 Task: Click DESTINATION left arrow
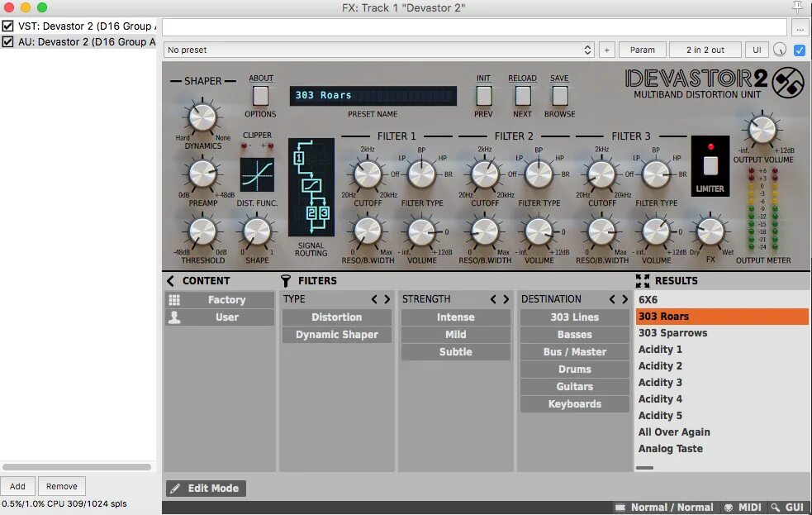click(x=613, y=299)
